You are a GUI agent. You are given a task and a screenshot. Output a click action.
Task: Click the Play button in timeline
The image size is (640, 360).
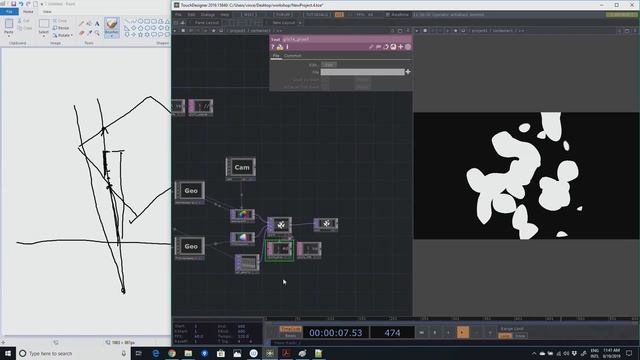(x=462, y=332)
